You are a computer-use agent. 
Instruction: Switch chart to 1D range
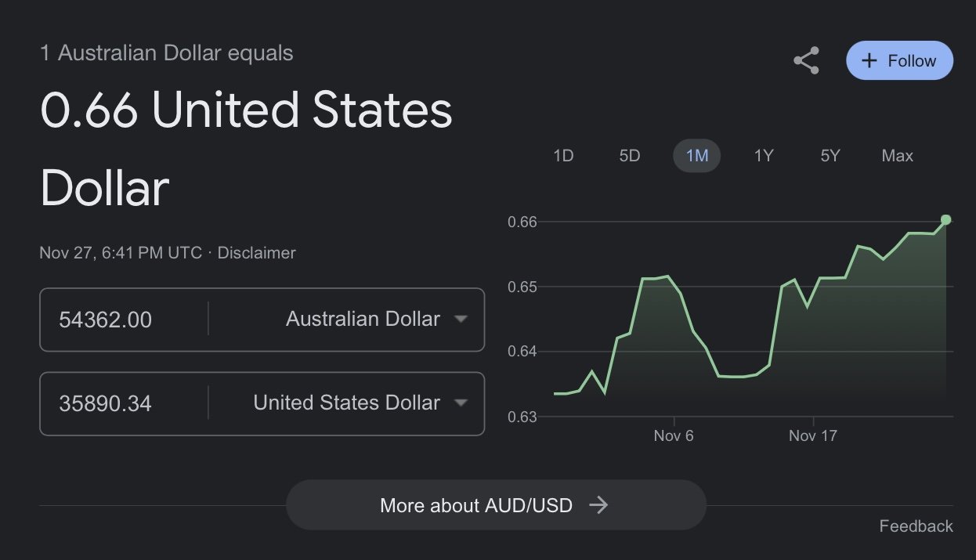(x=563, y=156)
